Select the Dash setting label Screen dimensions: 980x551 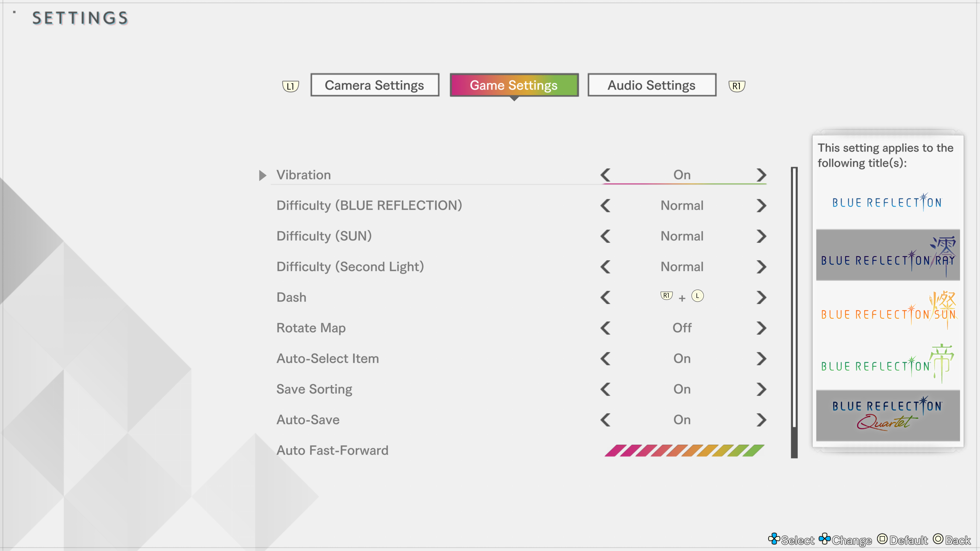[291, 297]
